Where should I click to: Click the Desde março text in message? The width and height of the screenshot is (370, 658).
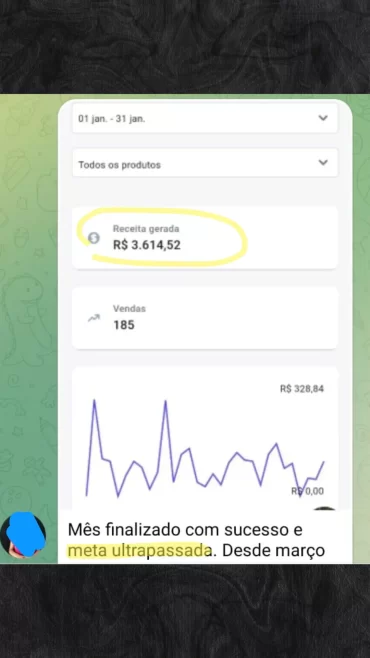274,551
